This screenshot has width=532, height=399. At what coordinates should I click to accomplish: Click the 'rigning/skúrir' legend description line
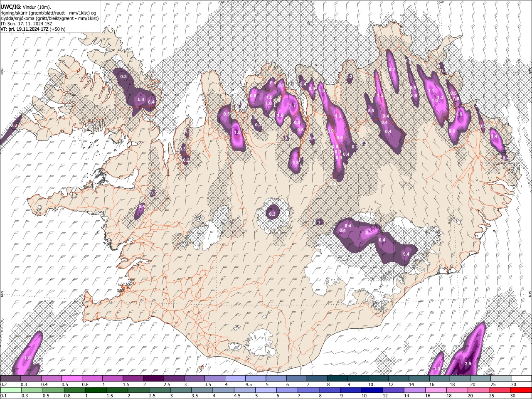[49, 13]
